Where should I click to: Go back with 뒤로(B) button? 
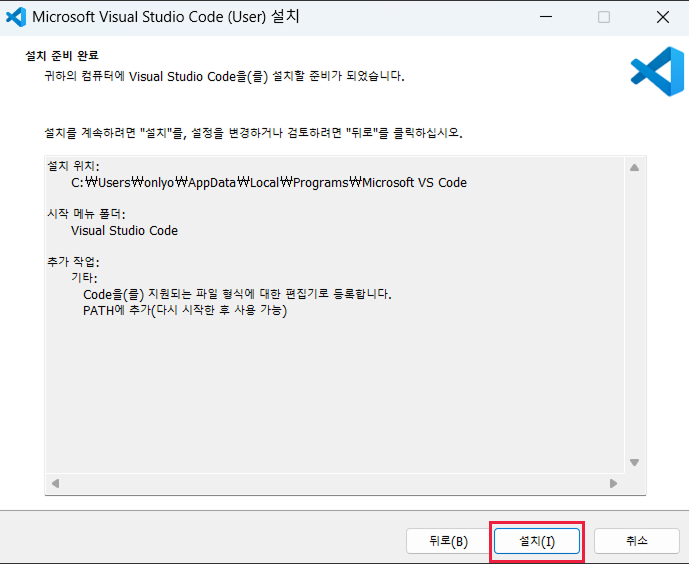pos(448,541)
